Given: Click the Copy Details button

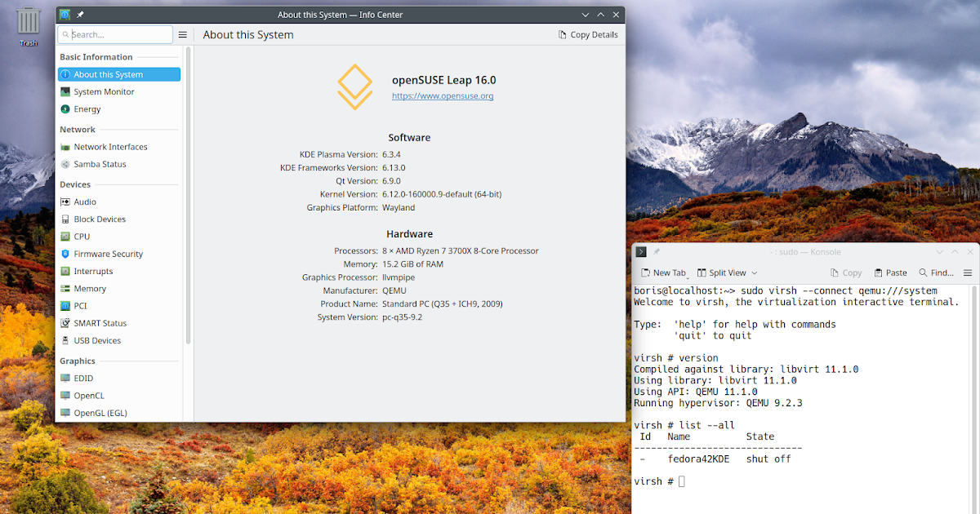Looking at the screenshot, I should 588,35.
